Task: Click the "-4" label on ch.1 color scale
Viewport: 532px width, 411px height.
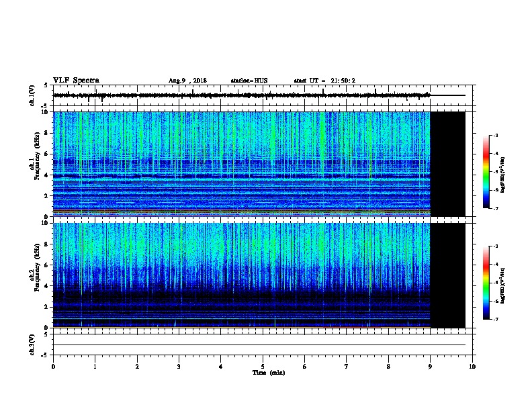Action: pyautogui.click(x=496, y=154)
